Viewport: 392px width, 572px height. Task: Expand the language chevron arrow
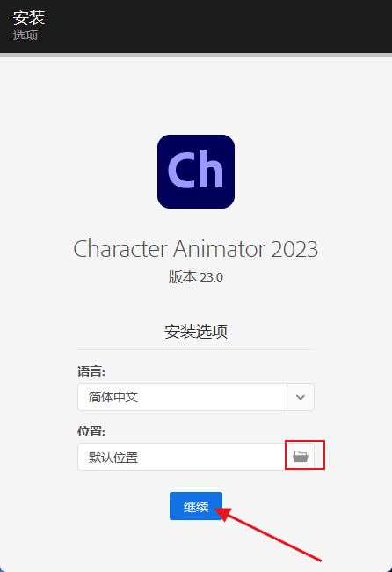click(x=301, y=397)
